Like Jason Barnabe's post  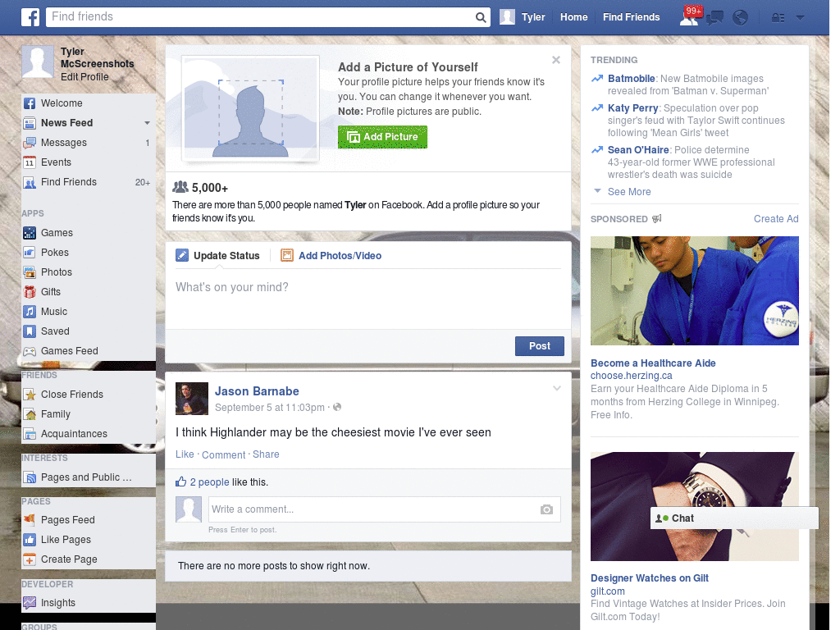[x=185, y=454]
